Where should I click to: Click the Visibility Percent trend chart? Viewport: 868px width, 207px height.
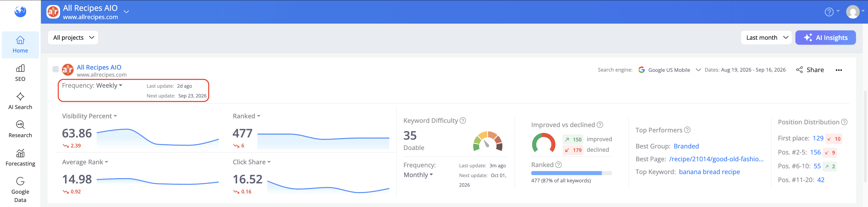coord(158,138)
